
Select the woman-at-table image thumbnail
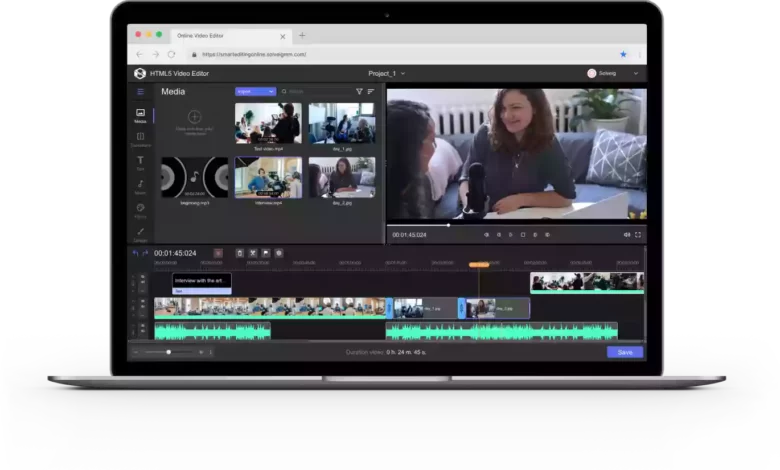342,178
